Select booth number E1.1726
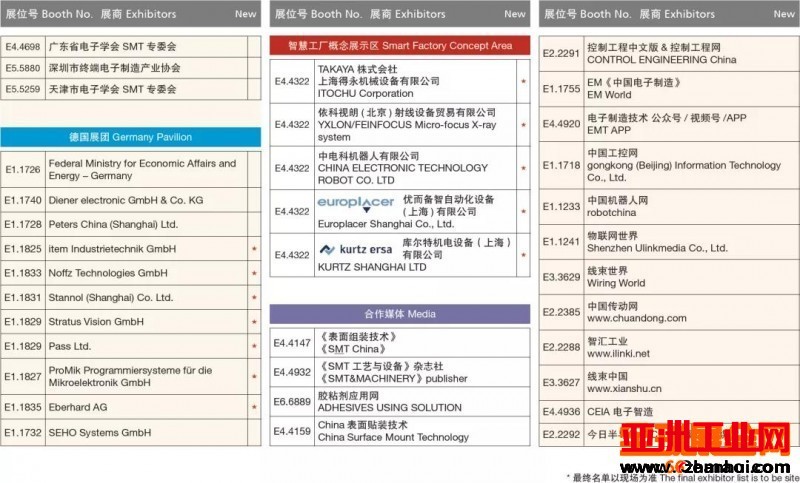Screen dimensions: 800x483 point(23,169)
